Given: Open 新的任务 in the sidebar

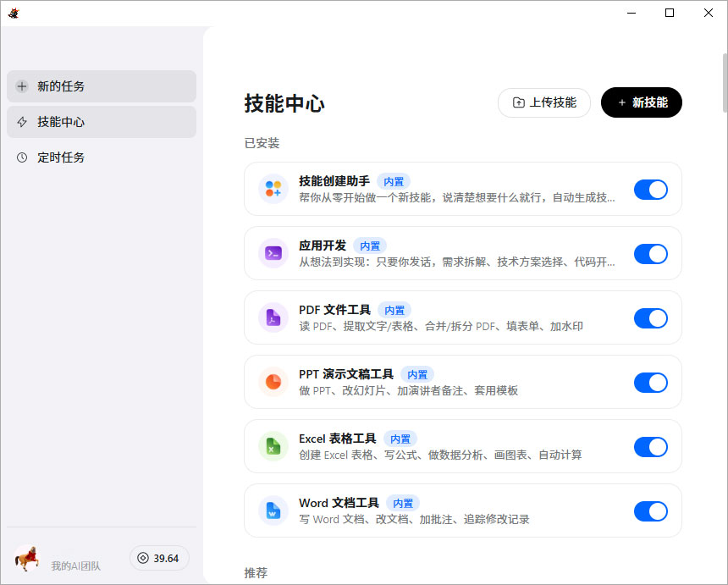Looking at the screenshot, I should click(102, 86).
